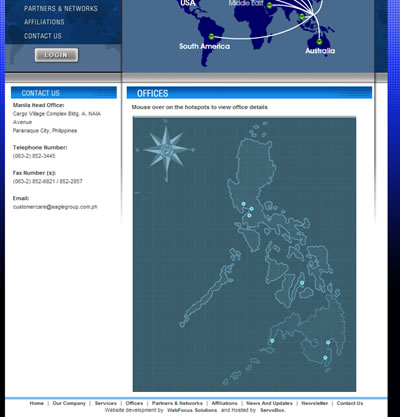Open the Newsletter footer link
Screen dimensions: 400x417
(x=315, y=403)
